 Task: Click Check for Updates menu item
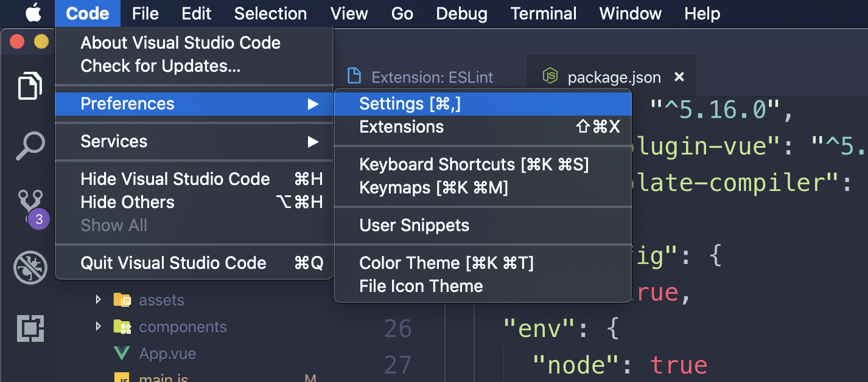(x=160, y=66)
